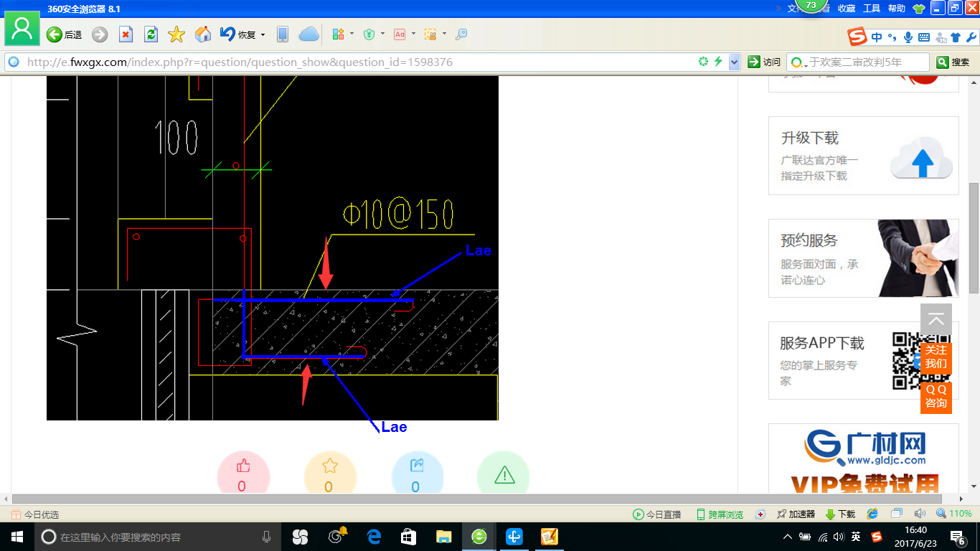Open the 帮助 menu

coord(897,9)
